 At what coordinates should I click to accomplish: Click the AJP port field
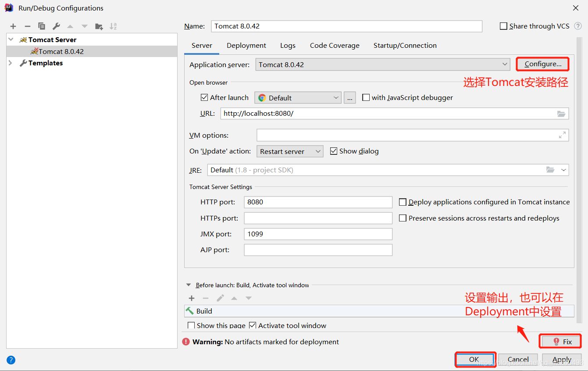click(318, 250)
